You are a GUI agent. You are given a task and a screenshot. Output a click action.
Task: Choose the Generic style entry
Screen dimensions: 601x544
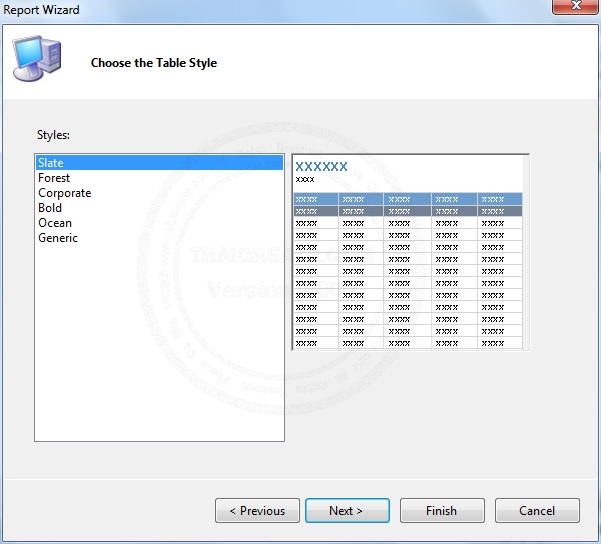pyautogui.click(x=58, y=238)
